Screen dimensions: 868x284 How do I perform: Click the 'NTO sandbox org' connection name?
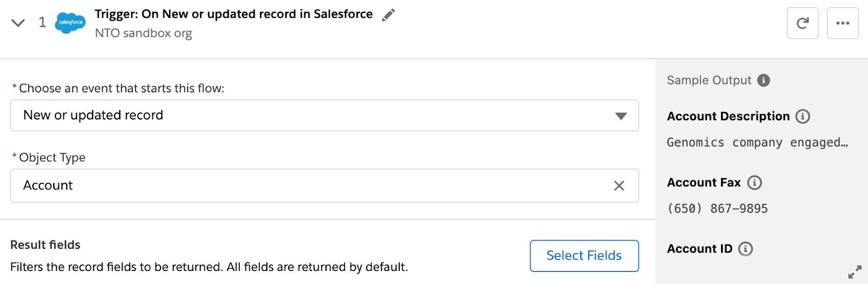point(143,33)
